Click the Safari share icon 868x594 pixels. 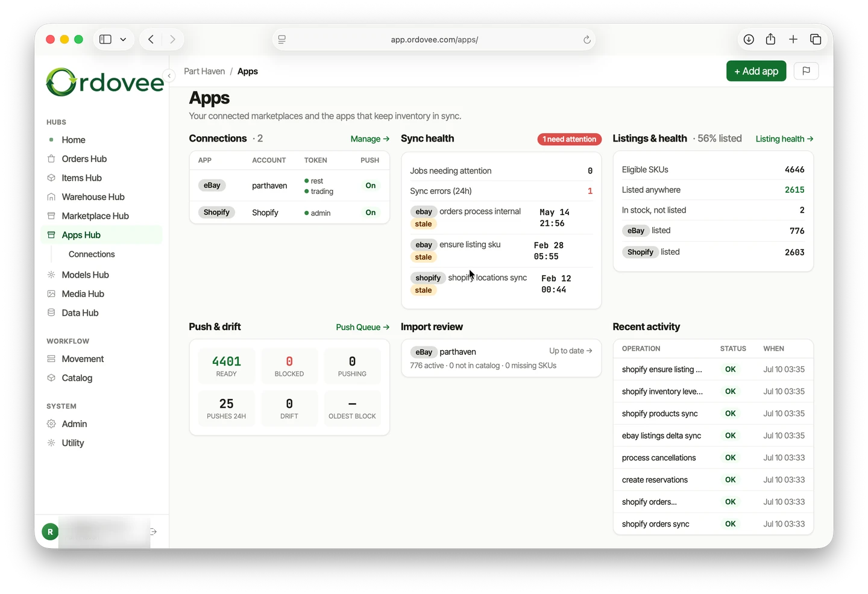(770, 39)
